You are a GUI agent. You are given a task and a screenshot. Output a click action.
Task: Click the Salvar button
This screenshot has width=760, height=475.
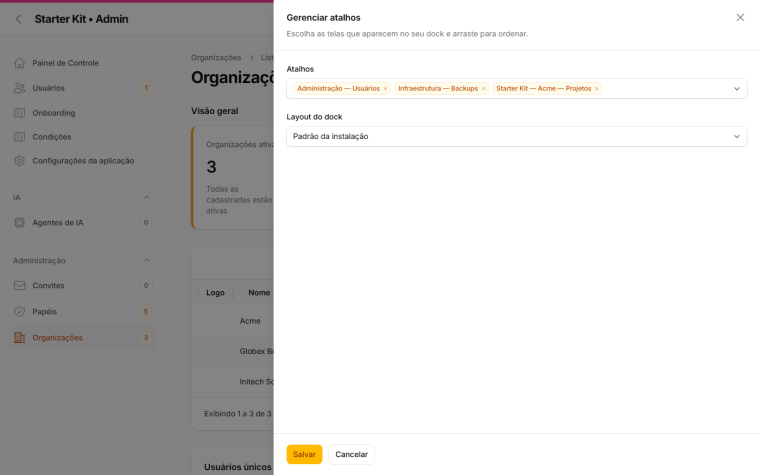[x=304, y=454]
